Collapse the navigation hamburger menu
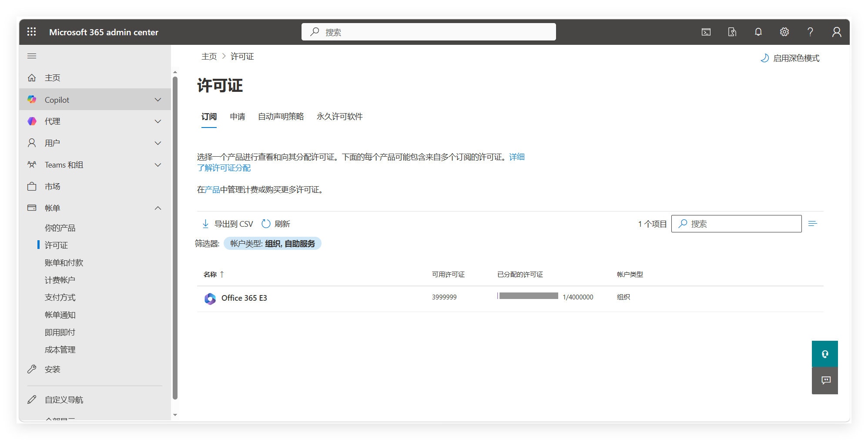Viewport: 868px width, 440px height. [32, 56]
